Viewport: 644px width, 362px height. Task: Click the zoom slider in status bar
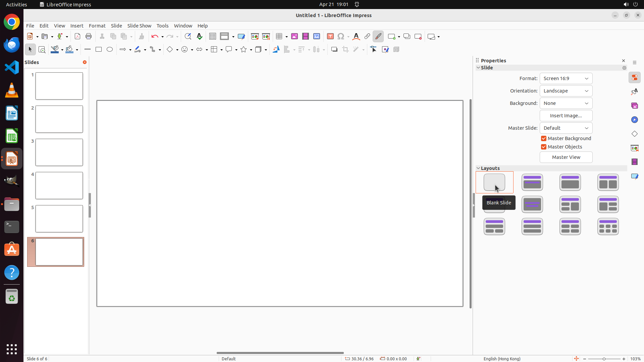pyautogui.click(x=604, y=359)
